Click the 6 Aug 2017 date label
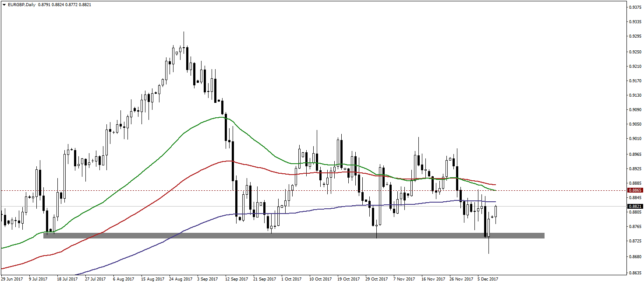This screenshot has width=644, height=284. (x=123, y=279)
